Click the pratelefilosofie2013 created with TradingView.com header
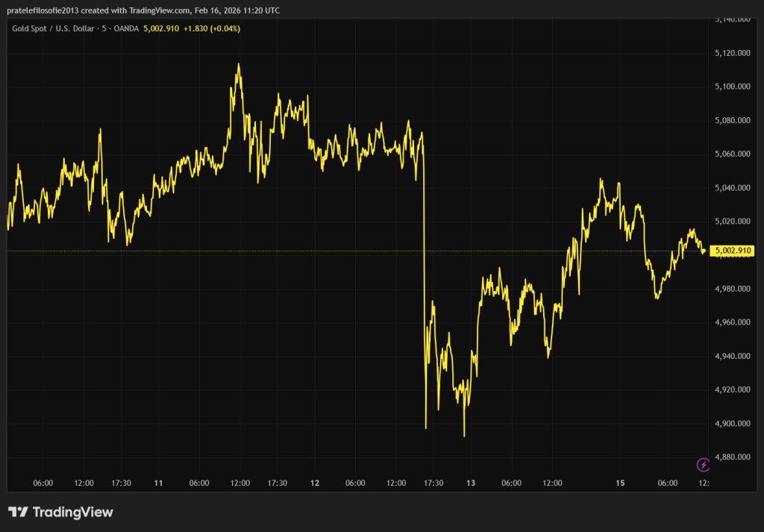Image resolution: width=764 pixels, height=532 pixels. [143, 10]
